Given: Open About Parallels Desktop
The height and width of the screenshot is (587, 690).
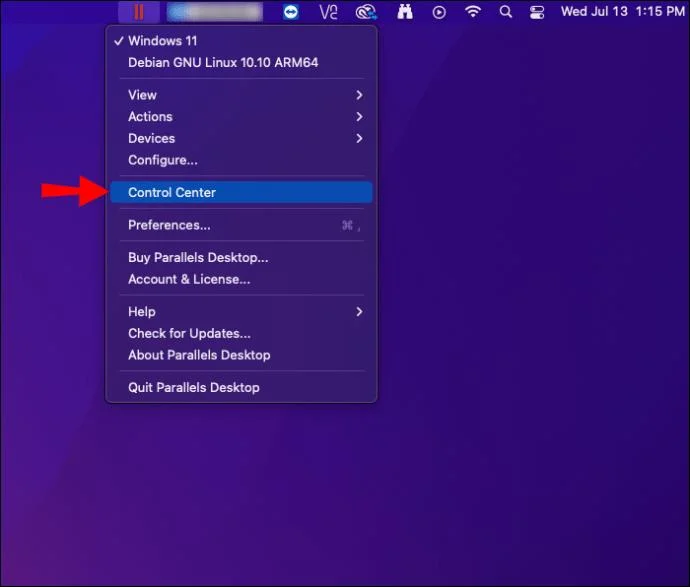Looking at the screenshot, I should (241, 355).
